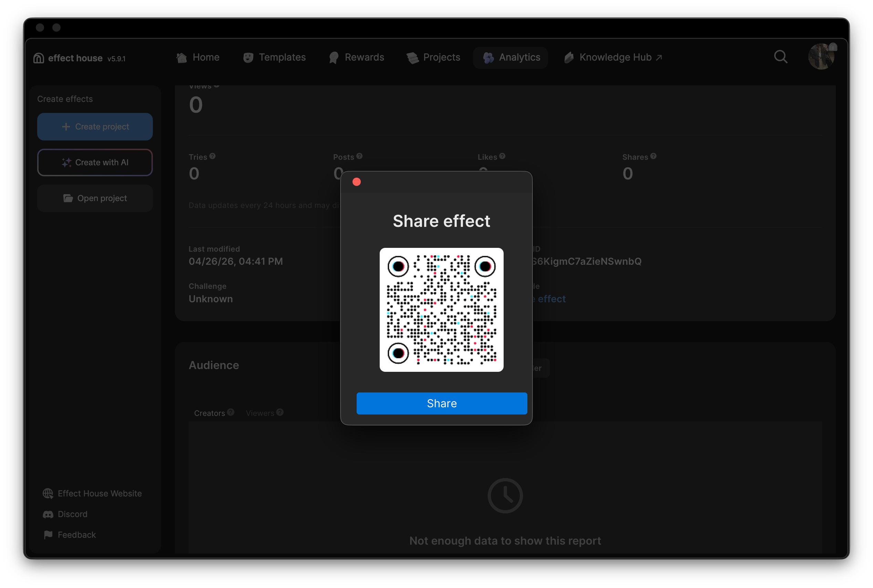Click the help icon next to Posts
Viewport: 873px width, 588px height.
coord(360,156)
